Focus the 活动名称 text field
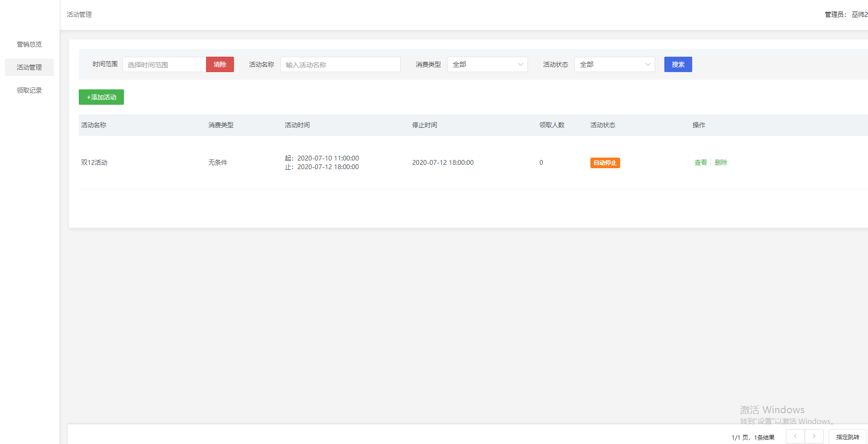This screenshot has width=868, height=444. pos(340,64)
